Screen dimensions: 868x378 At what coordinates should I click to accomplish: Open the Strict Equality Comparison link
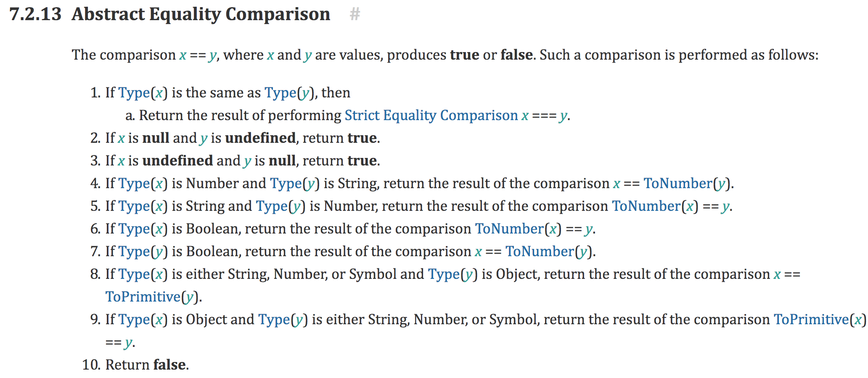(431, 115)
